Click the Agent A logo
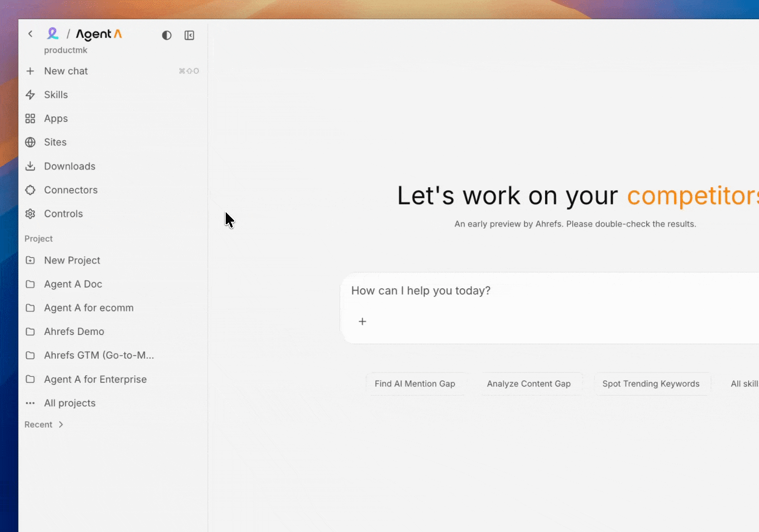This screenshot has height=532, width=759. point(99,34)
